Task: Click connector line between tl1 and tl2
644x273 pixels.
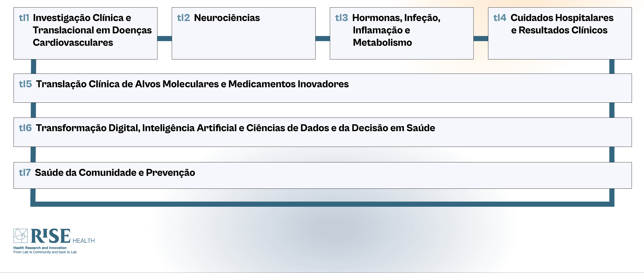Action: [164, 39]
